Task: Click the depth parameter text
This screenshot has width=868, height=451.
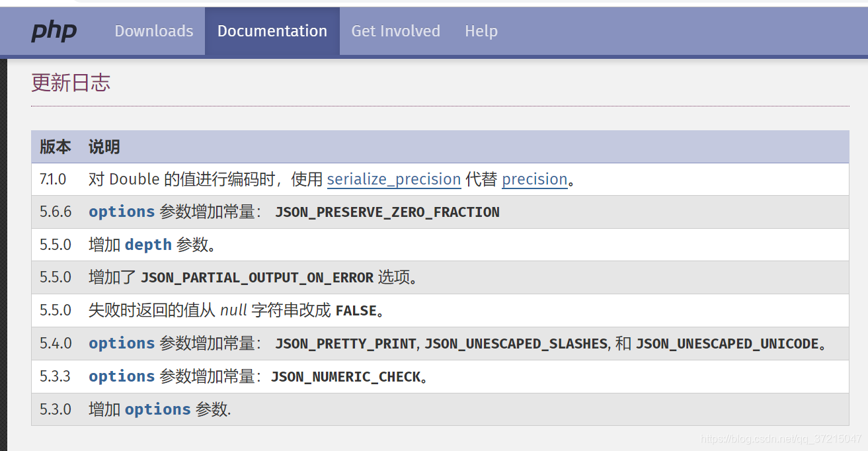Action: coord(148,245)
